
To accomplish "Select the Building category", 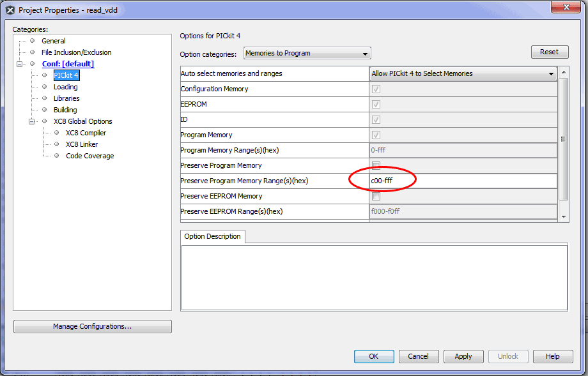I will tap(65, 110).
